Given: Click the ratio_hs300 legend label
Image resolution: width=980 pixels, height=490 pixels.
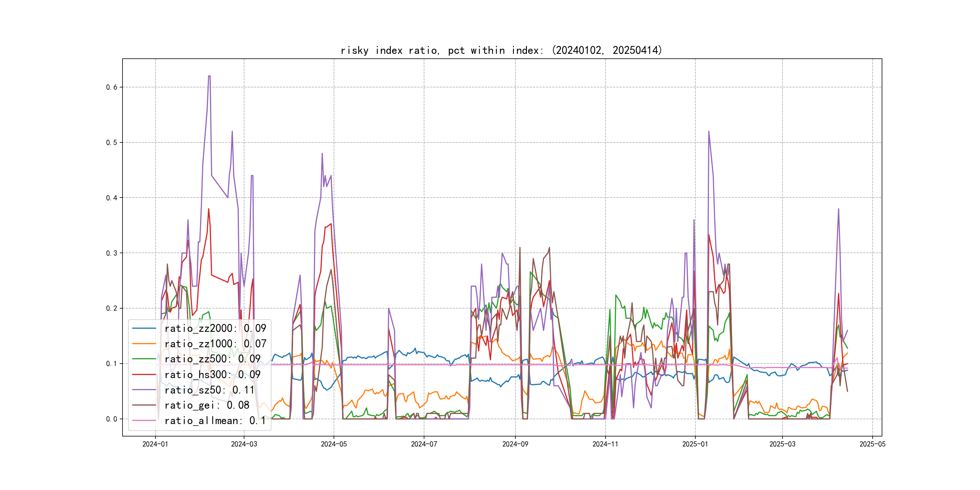Looking at the screenshot, I should [212, 374].
